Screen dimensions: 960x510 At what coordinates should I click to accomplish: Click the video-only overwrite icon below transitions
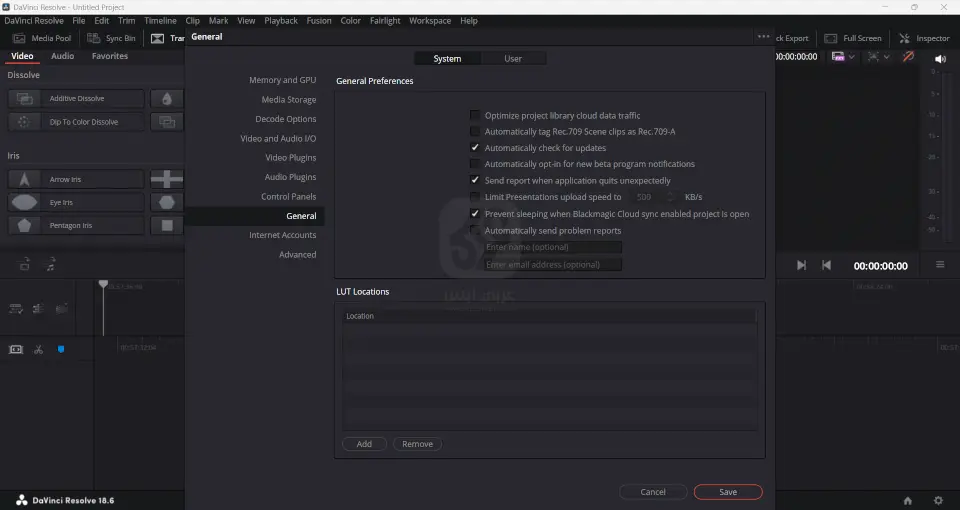tap(24, 264)
